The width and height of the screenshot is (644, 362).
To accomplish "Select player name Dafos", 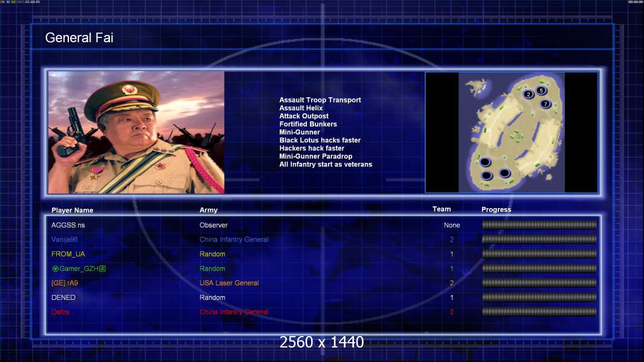I will coord(60,312).
